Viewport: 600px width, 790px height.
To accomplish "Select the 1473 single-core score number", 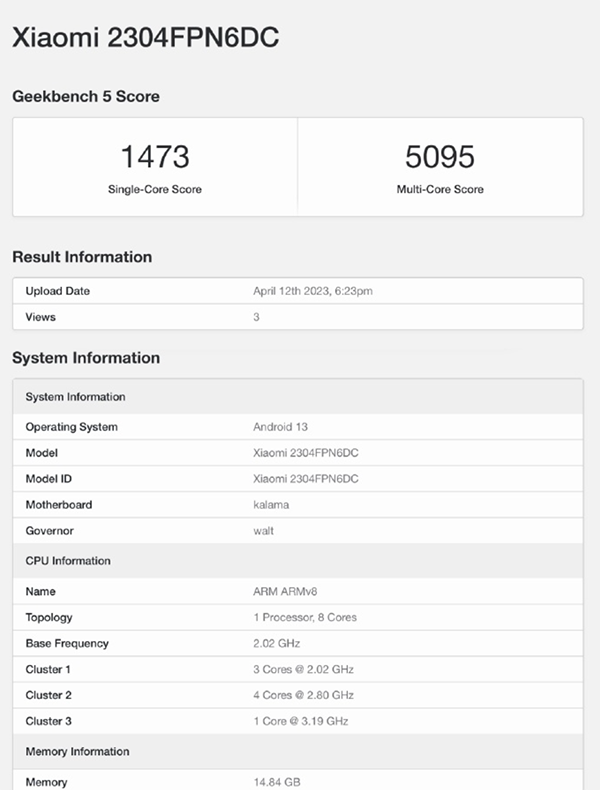I will [x=155, y=157].
